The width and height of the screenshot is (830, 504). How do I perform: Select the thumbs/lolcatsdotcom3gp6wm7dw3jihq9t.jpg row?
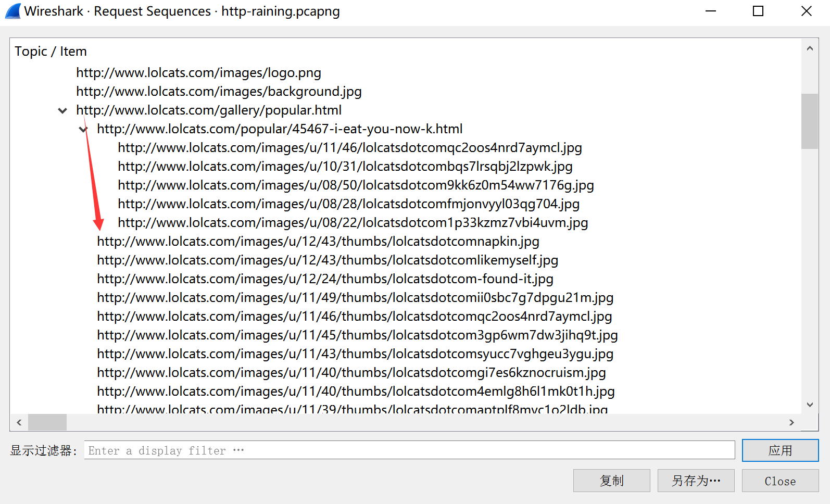point(357,335)
